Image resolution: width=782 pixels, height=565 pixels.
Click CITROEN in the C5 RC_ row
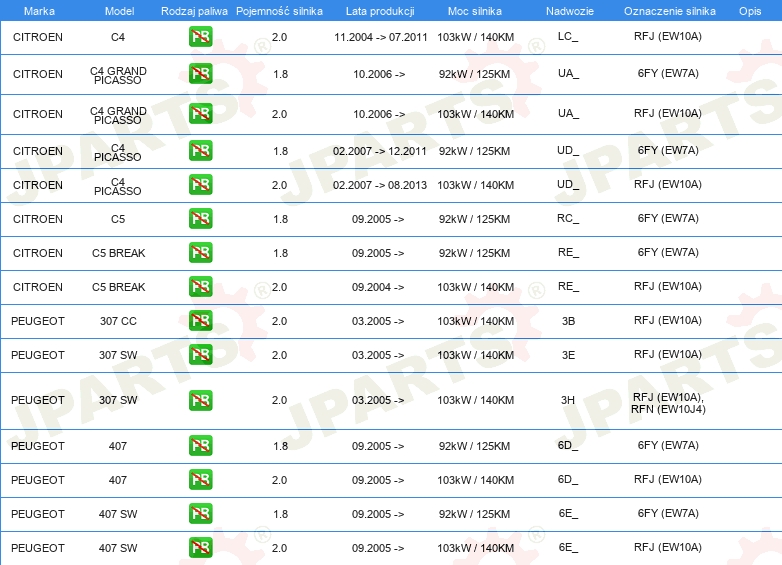[38, 219]
